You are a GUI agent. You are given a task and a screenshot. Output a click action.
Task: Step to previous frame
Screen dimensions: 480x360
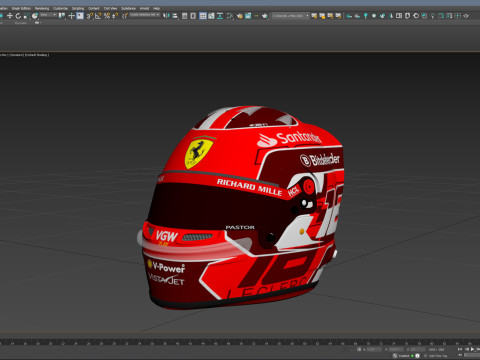tap(467, 349)
